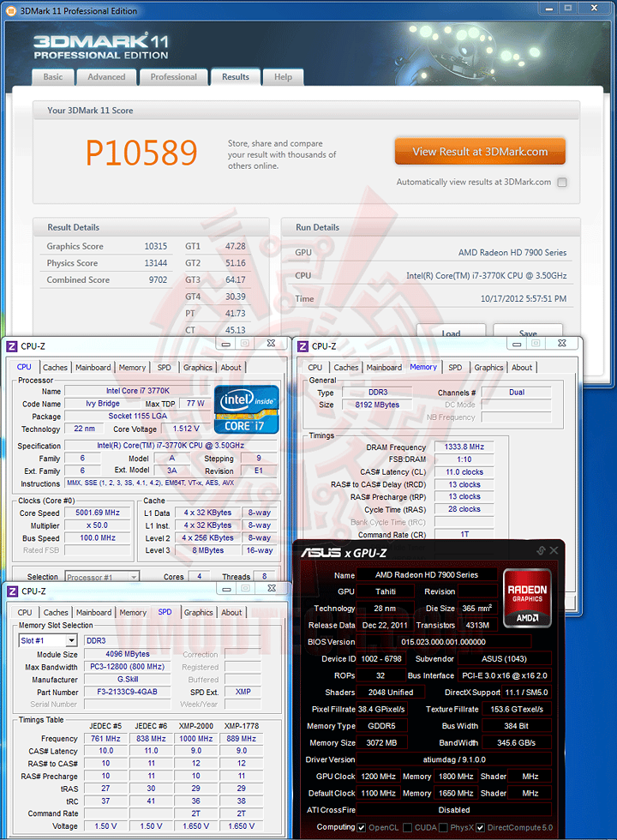Click the Max Bandwidth PC3-12800 (800 MHz) field
Screen dimensions: 617x840
point(127,667)
